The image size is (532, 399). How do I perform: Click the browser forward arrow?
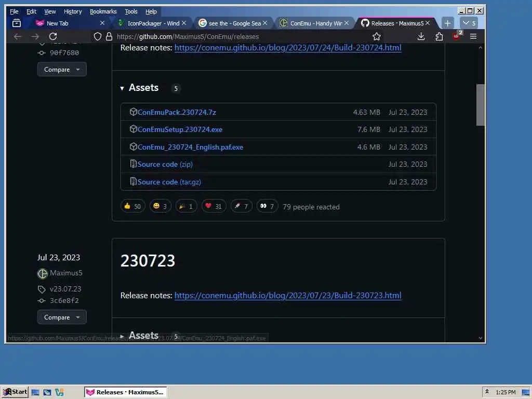pyautogui.click(x=35, y=36)
